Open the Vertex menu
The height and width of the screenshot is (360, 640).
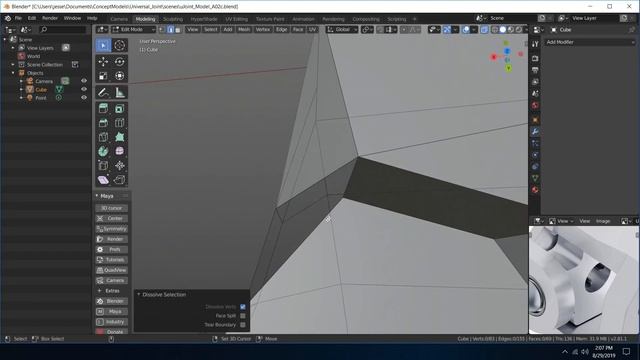pos(263,29)
